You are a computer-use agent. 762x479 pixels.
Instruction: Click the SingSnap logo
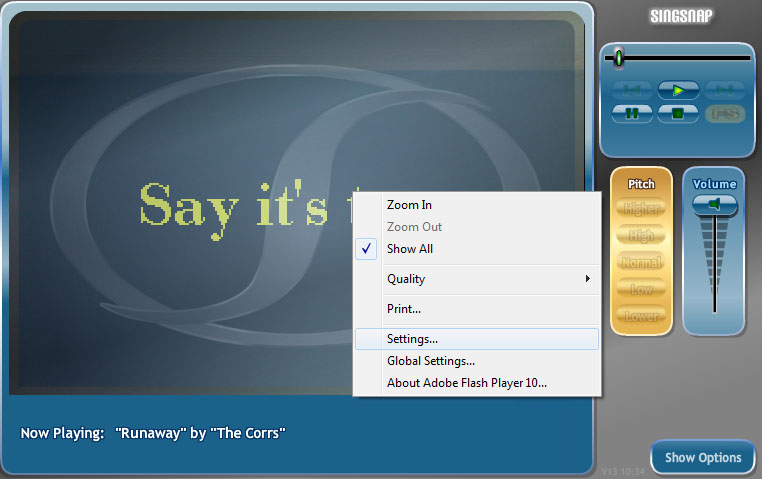pyautogui.click(x=681, y=16)
